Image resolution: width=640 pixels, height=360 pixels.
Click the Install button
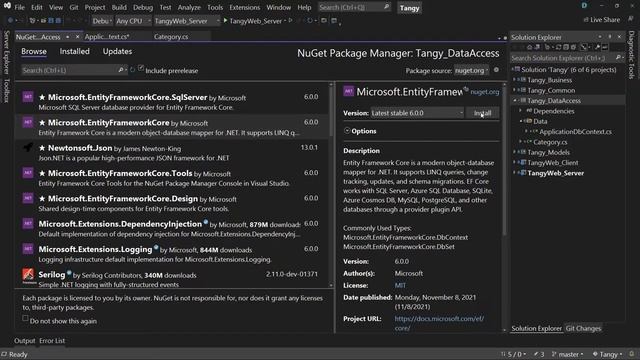(x=482, y=113)
